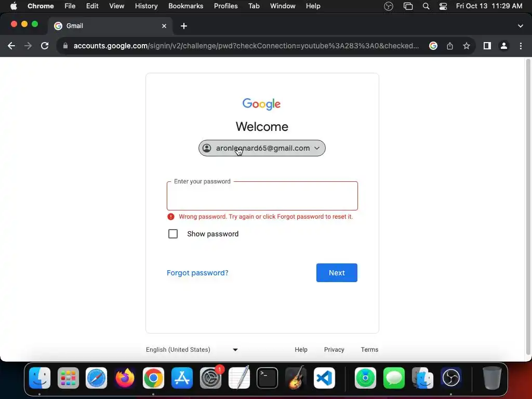Screen dimensions: 532x399
Task: Open the Help menu in the menu bar
Action: 313,6
